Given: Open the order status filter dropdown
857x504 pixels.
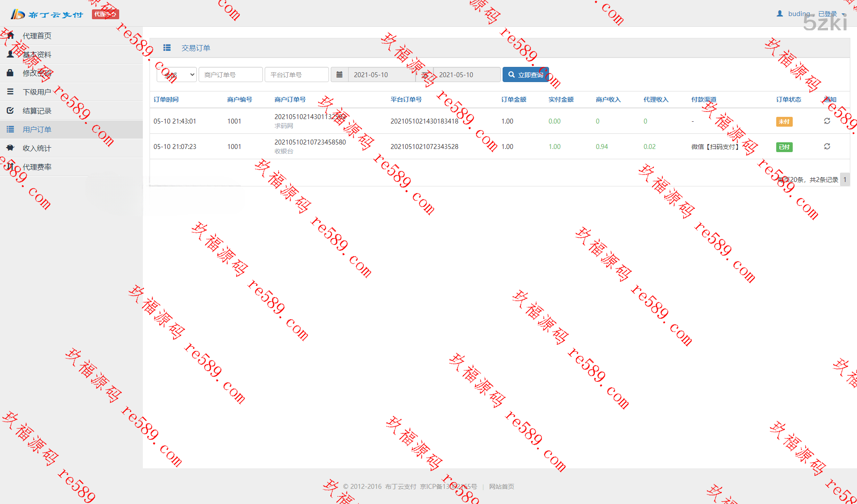Looking at the screenshot, I should (x=177, y=74).
